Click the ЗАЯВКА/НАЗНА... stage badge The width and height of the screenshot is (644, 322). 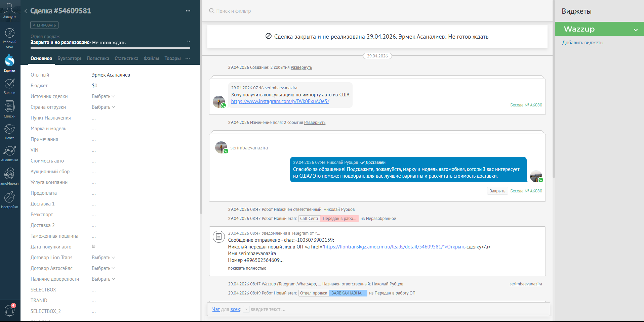(348, 293)
